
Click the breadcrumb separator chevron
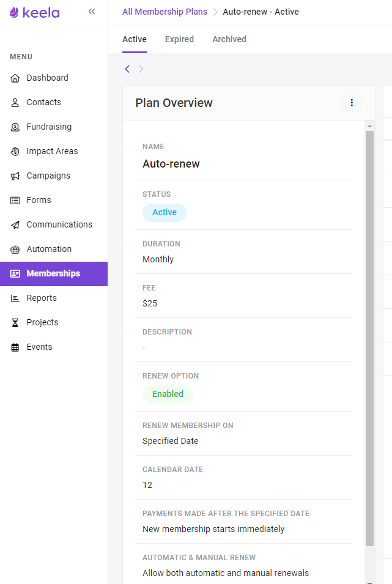coord(215,12)
